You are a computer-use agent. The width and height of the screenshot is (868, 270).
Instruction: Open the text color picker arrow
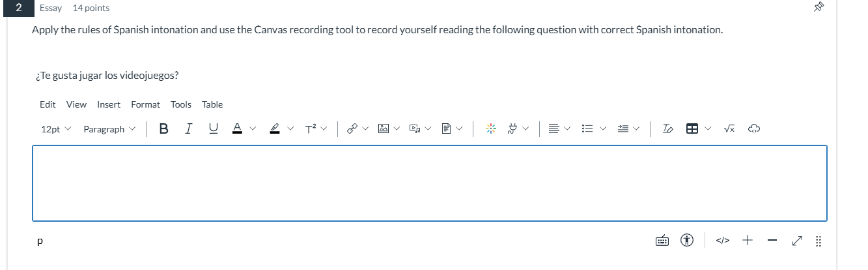click(x=253, y=129)
